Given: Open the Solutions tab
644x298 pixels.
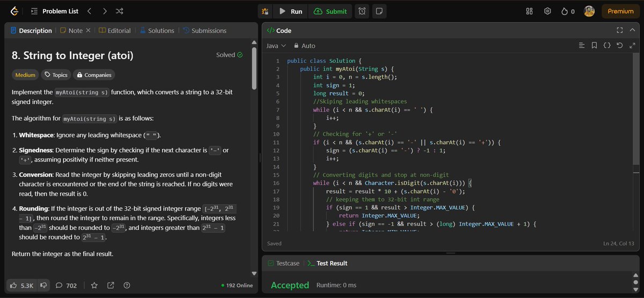Looking at the screenshot, I should pos(157,31).
